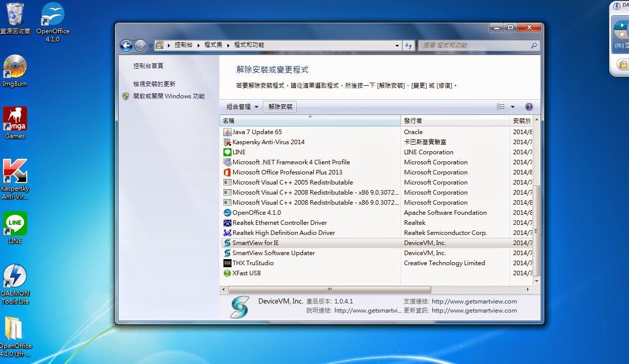Screen dimensions: 629x364
Task: Open the recent pages dropdown arrow
Action: [x=150, y=46]
